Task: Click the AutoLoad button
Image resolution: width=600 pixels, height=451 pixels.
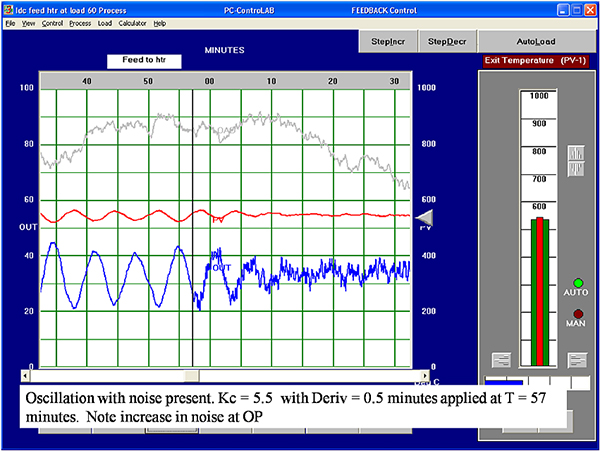Action: pyautogui.click(x=536, y=41)
